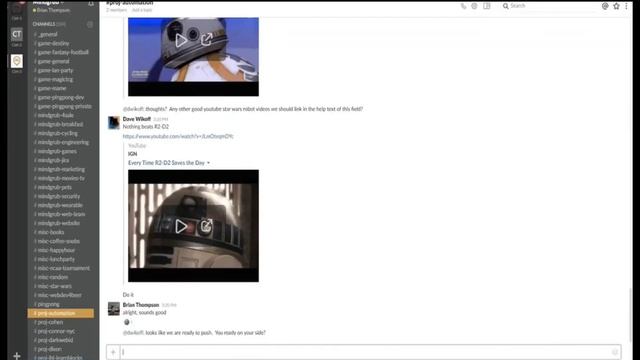Open the game-pingpong-private channel

coord(63,106)
